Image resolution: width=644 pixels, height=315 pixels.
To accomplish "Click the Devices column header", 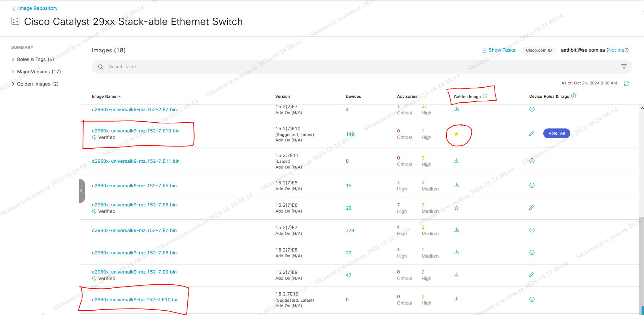I will tap(353, 96).
